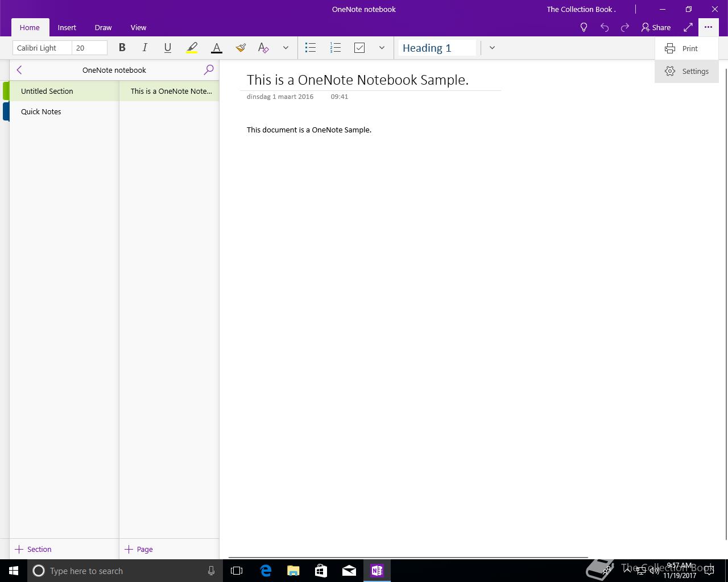Add a to-do checkbox tag
728x582 pixels.
(x=359, y=48)
